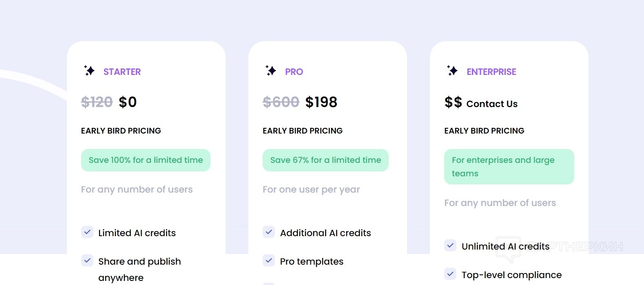Click the sparkle icon beside STARTER
The height and width of the screenshot is (285, 644).
(x=89, y=71)
